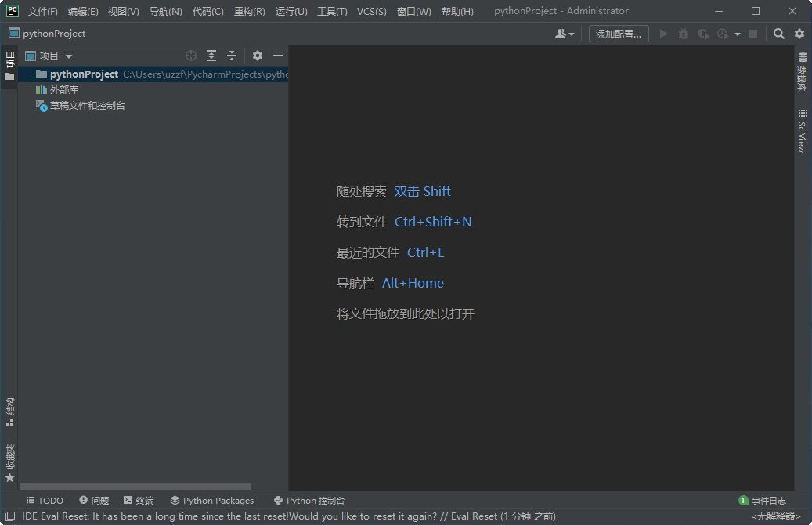Toggle tool window bars icon in status bar
Image resolution: width=812 pixels, height=525 pixels.
tap(10, 516)
